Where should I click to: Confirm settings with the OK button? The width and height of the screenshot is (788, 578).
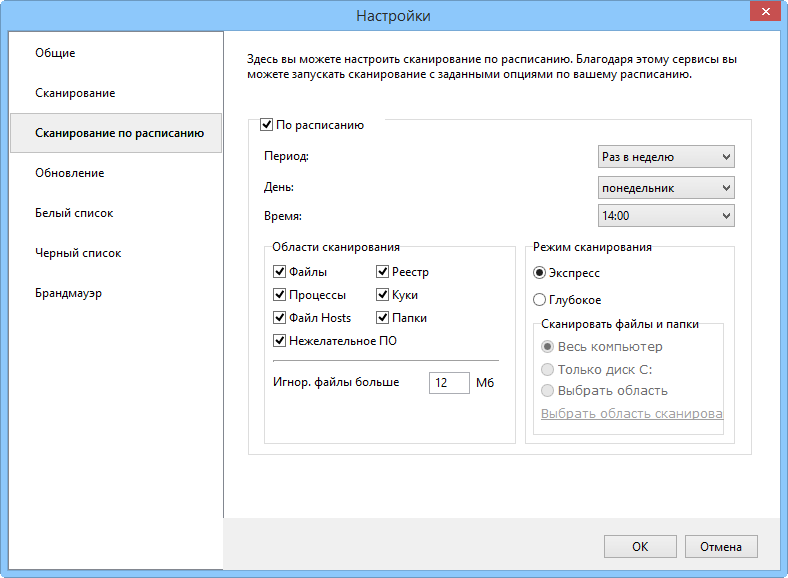[640, 547]
